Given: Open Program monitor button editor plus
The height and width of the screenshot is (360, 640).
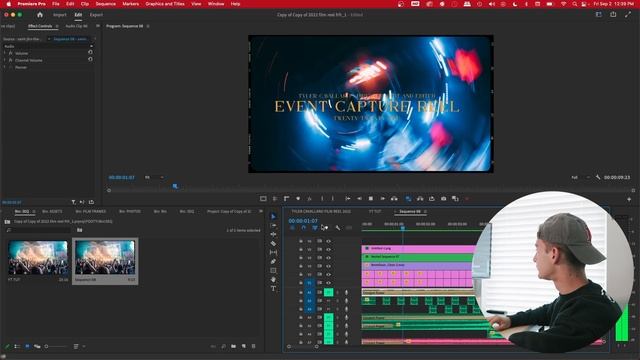Looking at the screenshot, I should coord(629,199).
